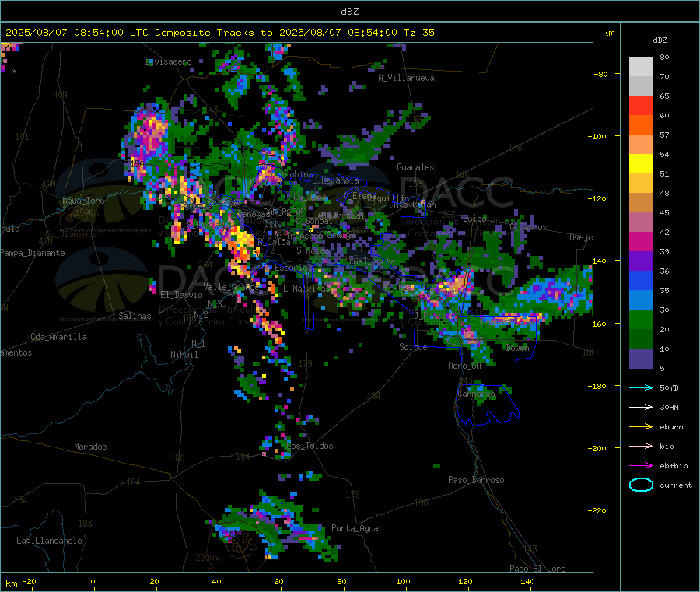Click the '140' km x-axis tick label
This screenshot has width=700, height=592.
pos(527,581)
